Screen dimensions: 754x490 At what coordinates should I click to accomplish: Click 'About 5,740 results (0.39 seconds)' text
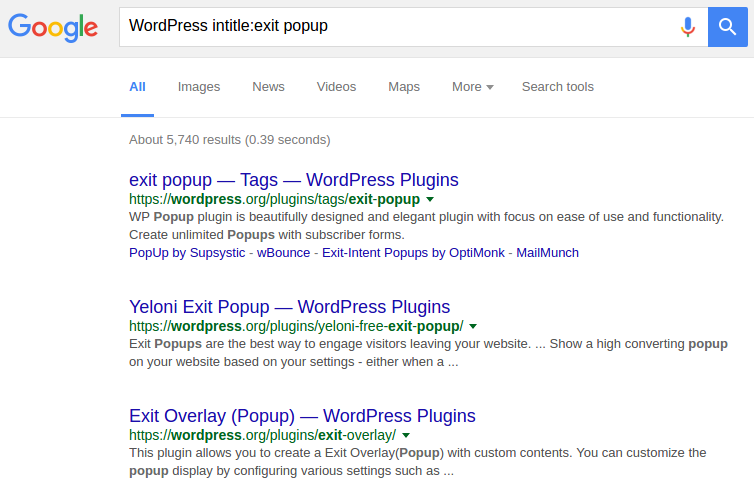229,140
